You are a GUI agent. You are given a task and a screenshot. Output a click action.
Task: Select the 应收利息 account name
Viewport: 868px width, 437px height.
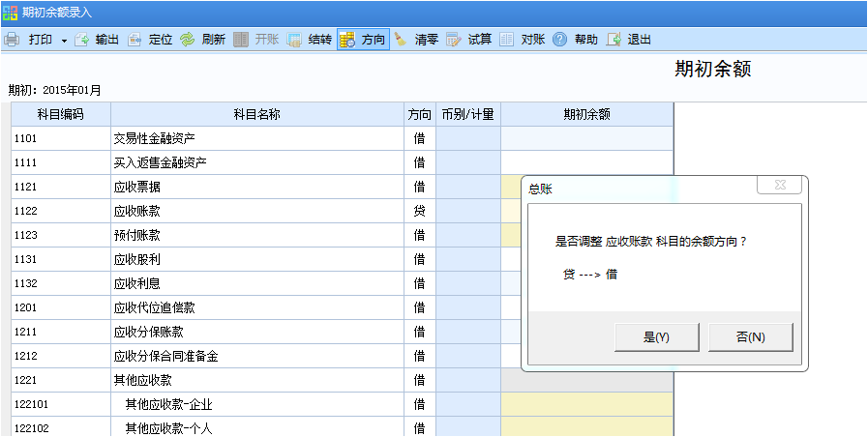pos(136,284)
